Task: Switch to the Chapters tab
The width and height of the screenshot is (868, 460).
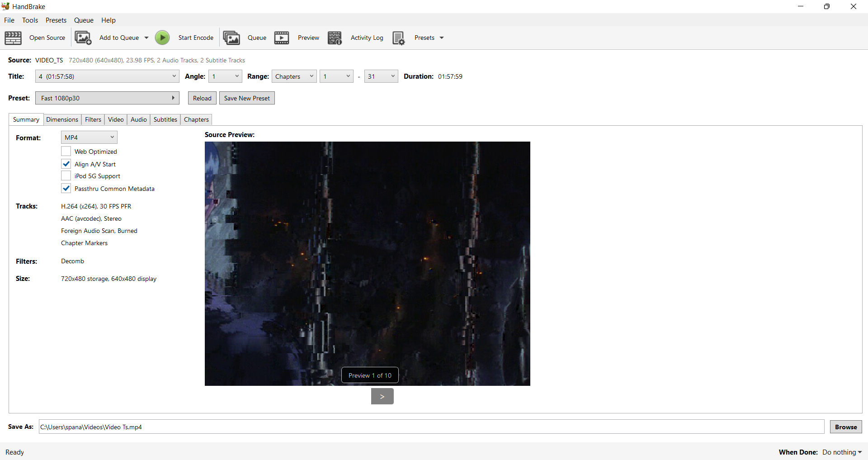Action: (x=196, y=119)
